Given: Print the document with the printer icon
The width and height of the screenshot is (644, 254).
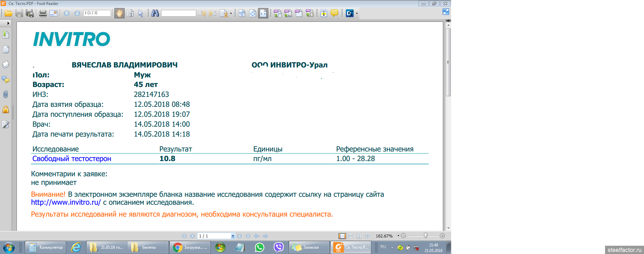Looking at the screenshot, I should (x=43, y=13).
